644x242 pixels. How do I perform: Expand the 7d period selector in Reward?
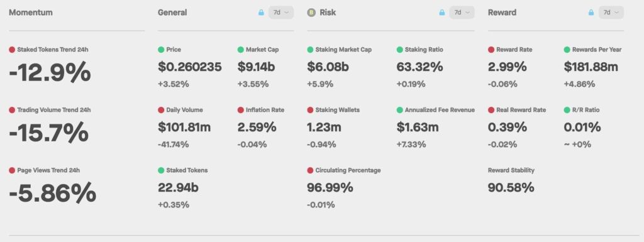(x=611, y=13)
